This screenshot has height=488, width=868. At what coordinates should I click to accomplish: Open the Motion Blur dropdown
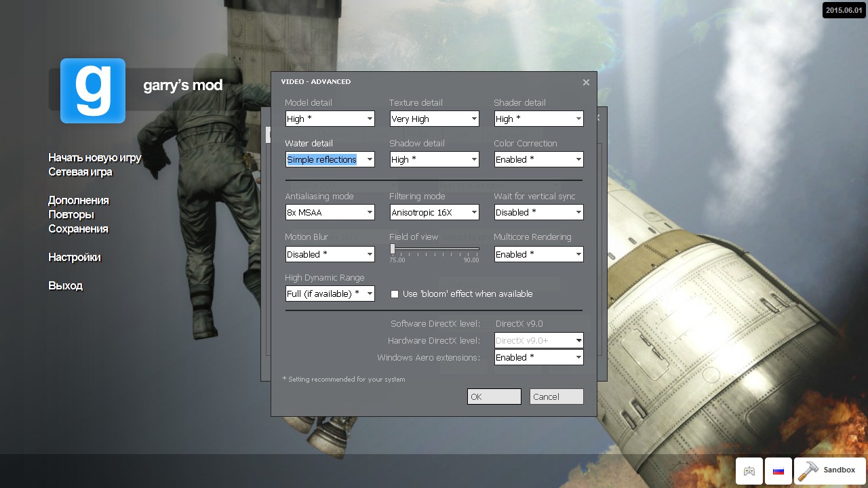tap(330, 254)
